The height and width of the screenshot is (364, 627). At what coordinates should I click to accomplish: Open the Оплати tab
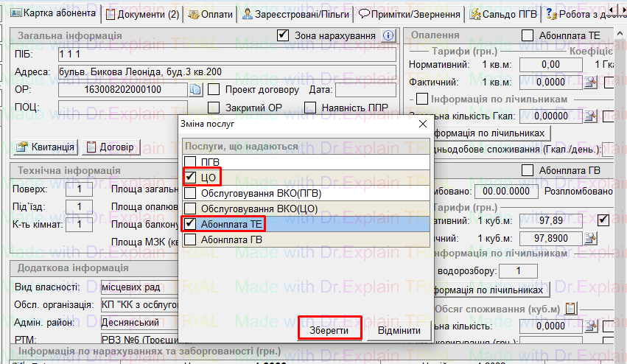pyautogui.click(x=211, y=14)
